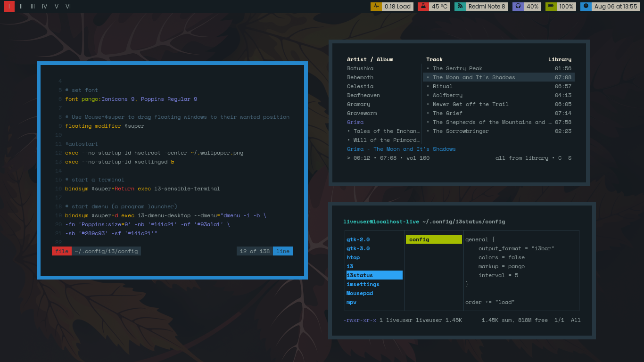
Task: Click the blue clock icon
Action: pyautogui.click(x=586, y=7)
